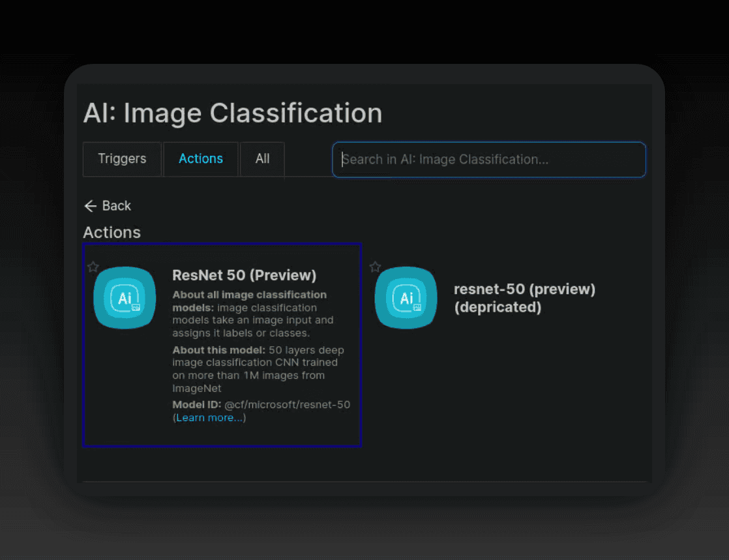Click the Actions section heading

click(x=112, y=233)
